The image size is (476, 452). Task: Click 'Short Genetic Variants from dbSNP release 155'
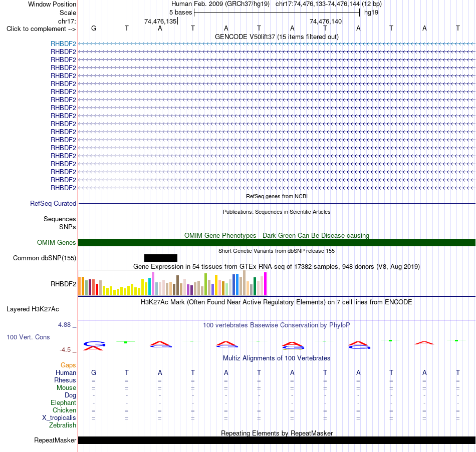pos(277,251)
